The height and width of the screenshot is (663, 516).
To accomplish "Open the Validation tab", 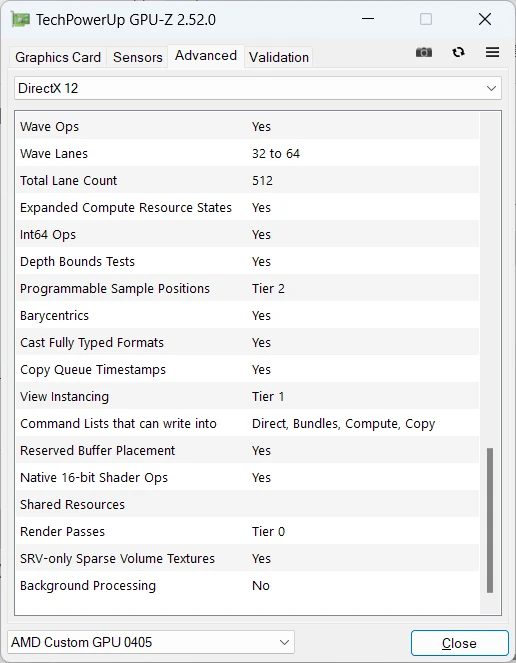I will point(279,57).
